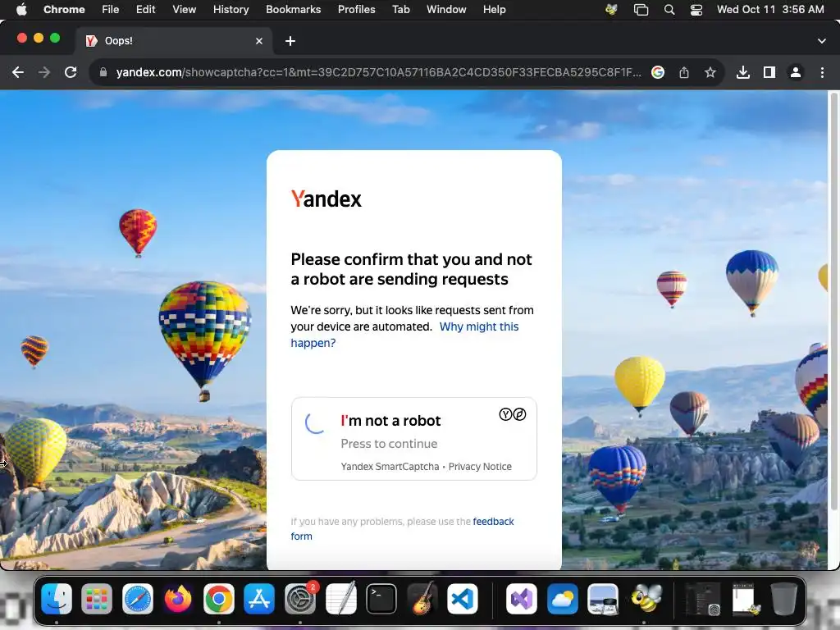The width and height of the screenshot is (840, 630).
Task: Open Firefox from the Dock
Action: (x=178, y=598)
